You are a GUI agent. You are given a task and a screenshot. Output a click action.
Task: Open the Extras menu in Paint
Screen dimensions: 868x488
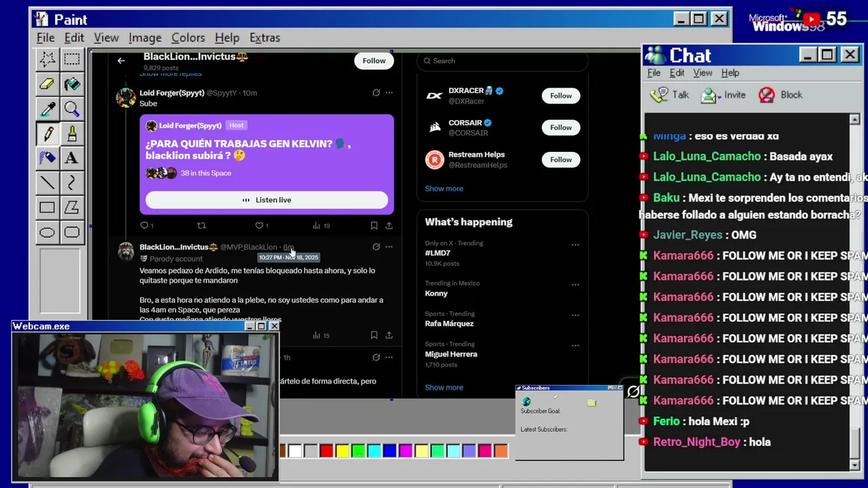tap(264, 38)
